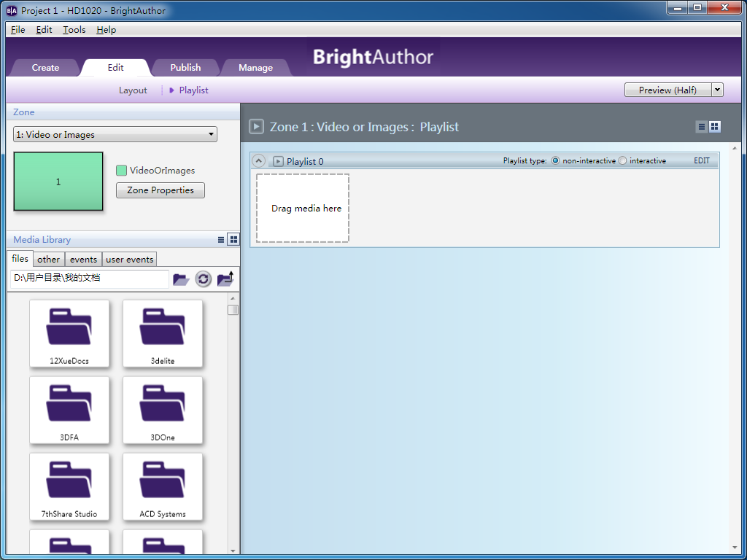Go up one folder level
The width and height of the screenshot is (747, 560).
click(226, 279)
